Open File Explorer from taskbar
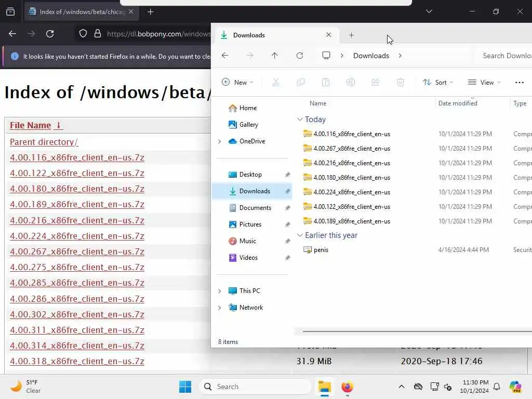Viewport: 532px width, 399px height. 325,387
